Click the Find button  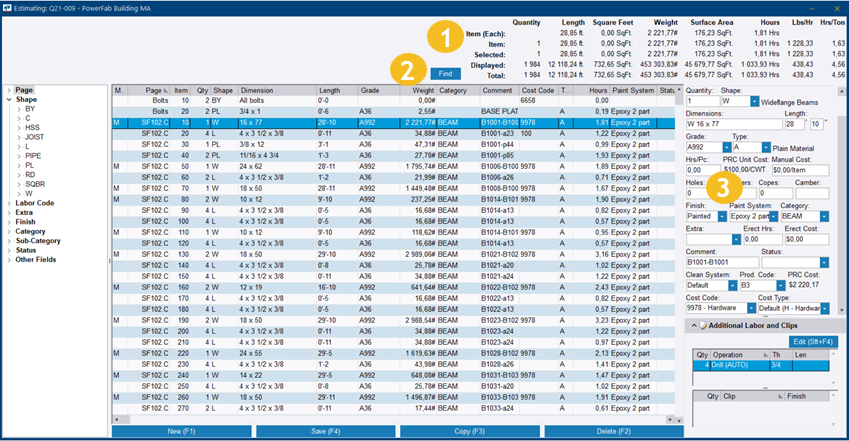point(448,73)
